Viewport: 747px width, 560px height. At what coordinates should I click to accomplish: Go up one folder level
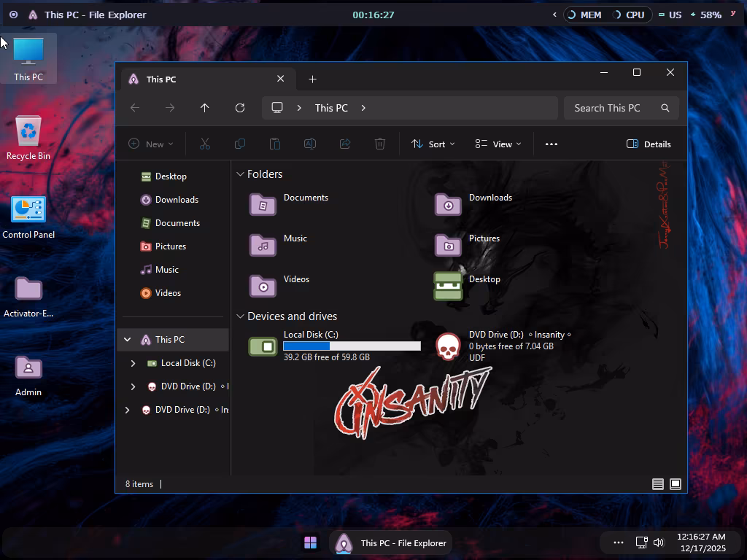tap(205, 108)
